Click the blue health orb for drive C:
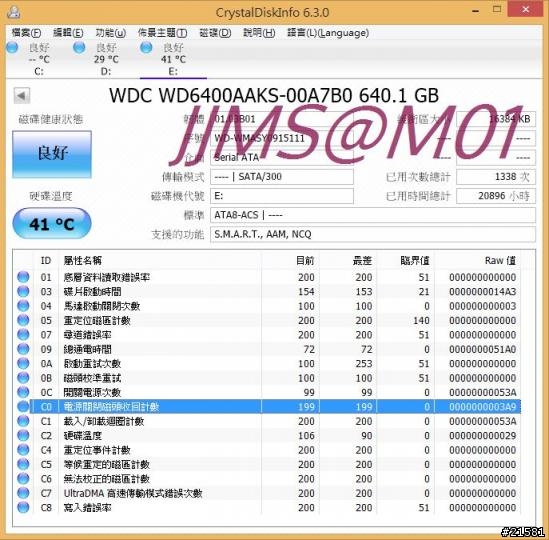Screen dimensions: 549x540 (x=12, y=47)
